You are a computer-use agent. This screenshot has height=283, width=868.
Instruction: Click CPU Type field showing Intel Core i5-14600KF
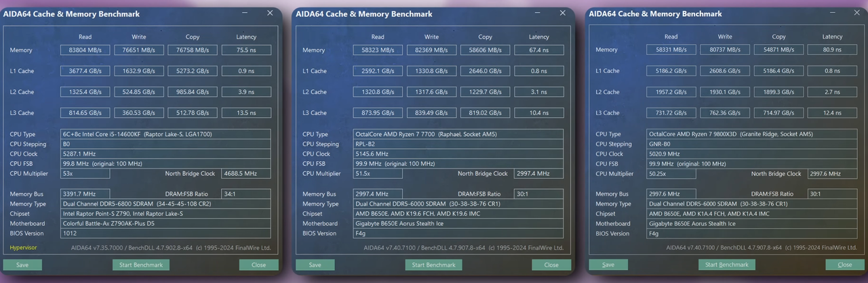(165, 134)
